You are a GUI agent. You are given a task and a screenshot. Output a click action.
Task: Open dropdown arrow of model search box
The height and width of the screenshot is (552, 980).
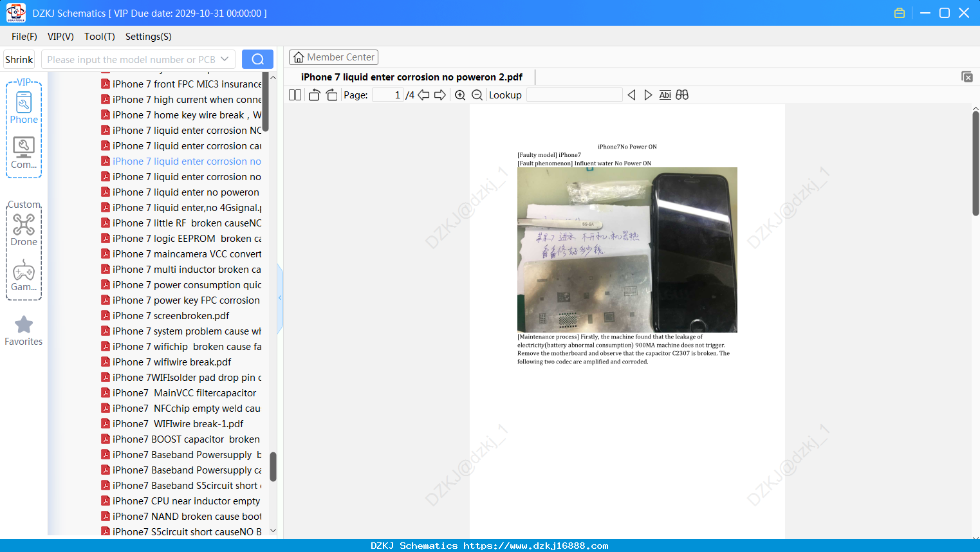(x=225, y=59)
